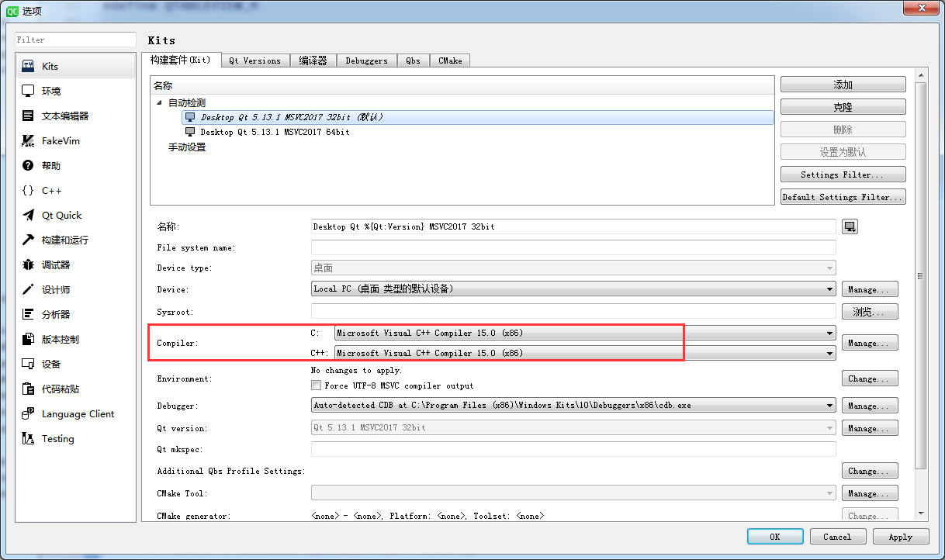Screen dimensions: 945x560
Task: Click the 克隆 button
Action: [x=843, y=107]
